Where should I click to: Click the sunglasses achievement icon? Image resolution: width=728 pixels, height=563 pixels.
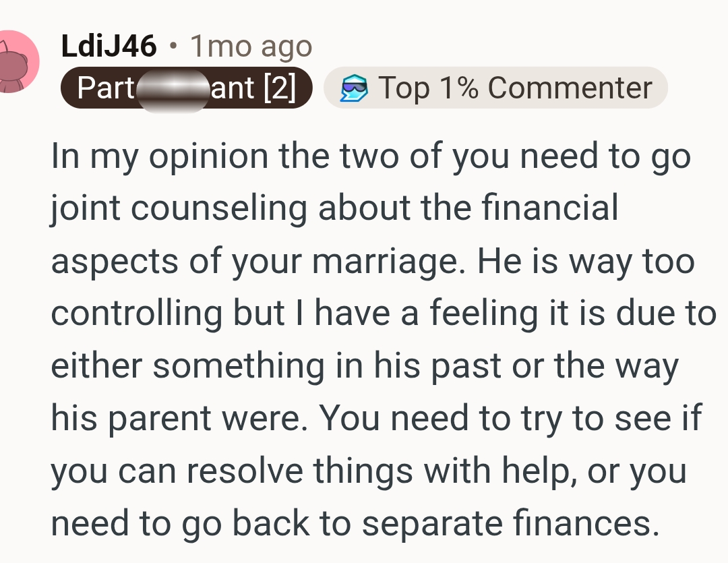click(x=353, y=89)
